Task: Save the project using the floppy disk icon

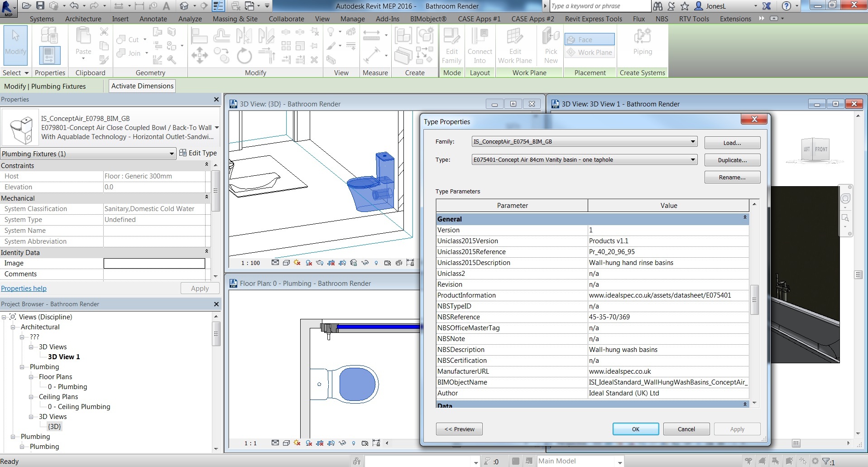Action: coord(40,6)
